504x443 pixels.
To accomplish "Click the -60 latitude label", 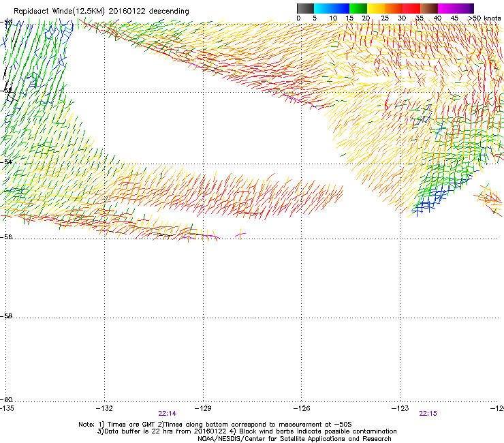I will pos(6,399).
